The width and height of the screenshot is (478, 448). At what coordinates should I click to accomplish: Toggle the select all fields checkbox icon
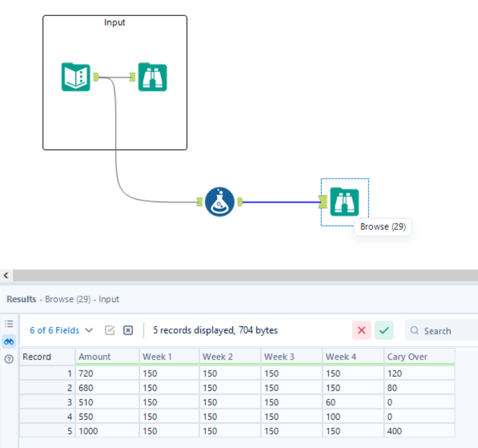pos(110,330)
